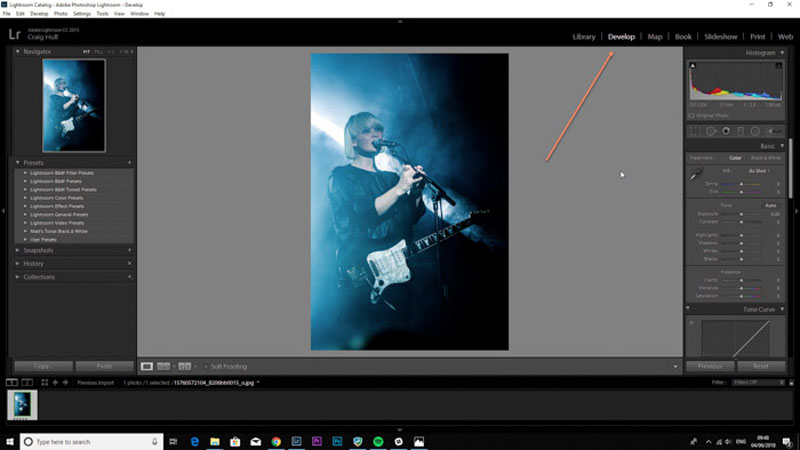800x450 pixels.
Task: Select the Graduated Filter tool
Action: pyautogui.click(x=740, y=131)
